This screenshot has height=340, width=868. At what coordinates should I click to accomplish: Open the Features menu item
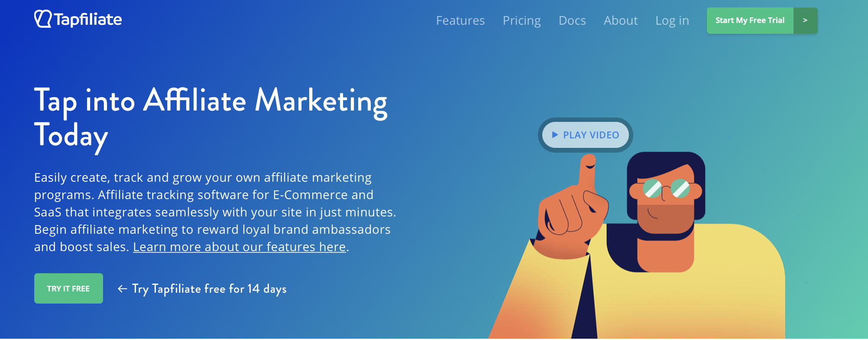(460, 20)
